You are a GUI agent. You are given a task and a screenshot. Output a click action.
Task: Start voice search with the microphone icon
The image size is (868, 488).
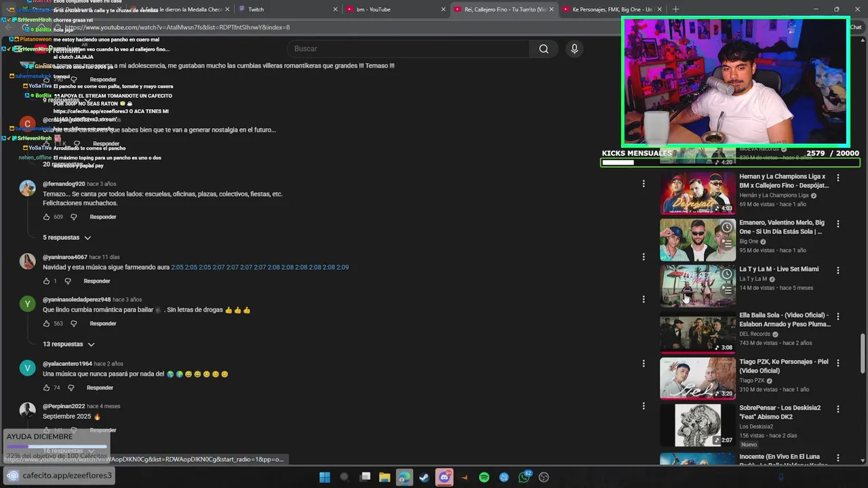(574, 49)
